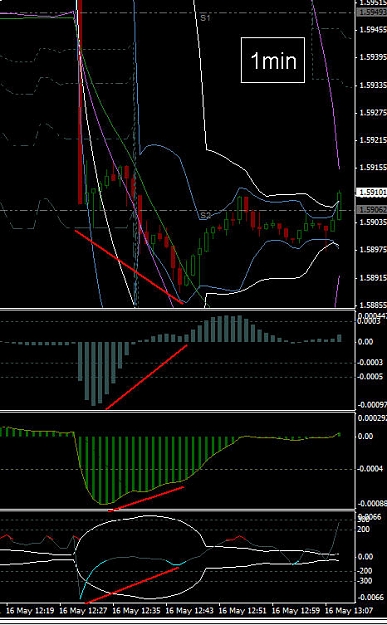
Task: Click 0.00 on the bottom oscillator scale
Action: tap(365, 557)
